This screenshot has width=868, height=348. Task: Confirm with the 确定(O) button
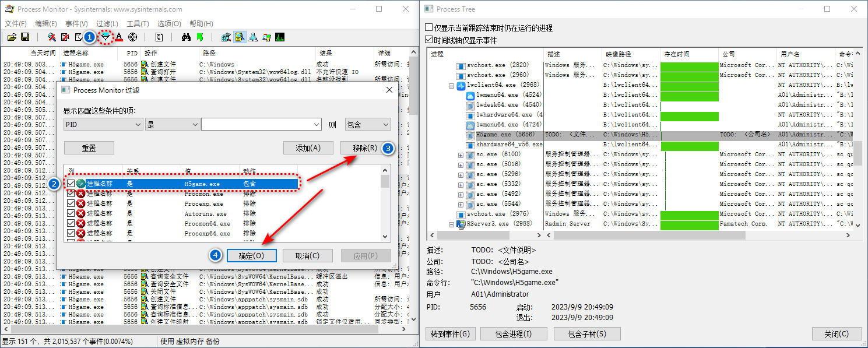251,256
